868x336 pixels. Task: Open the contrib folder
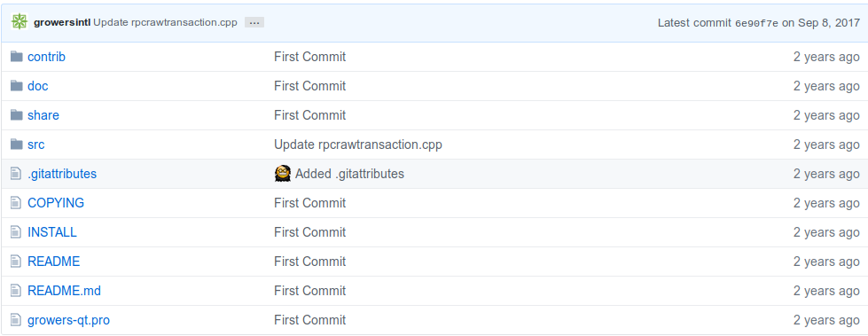pyautogui.click(x=46, y=57)
